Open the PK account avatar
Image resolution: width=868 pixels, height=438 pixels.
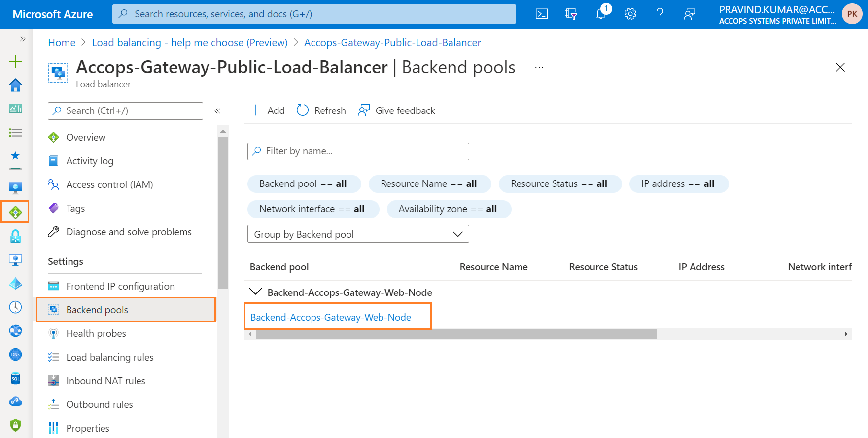pos(852,14)
